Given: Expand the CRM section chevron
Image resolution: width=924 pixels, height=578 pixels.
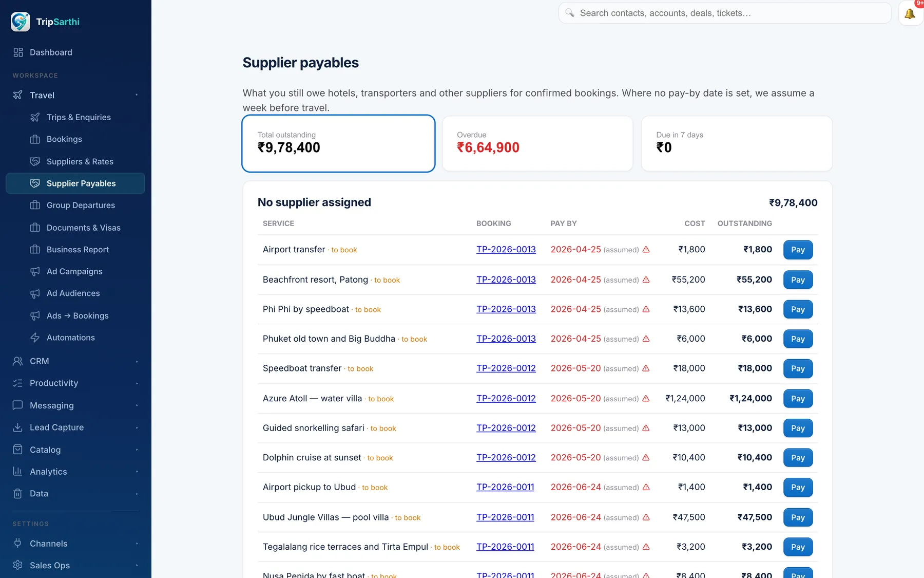Looking at the screenshot, I should [x=137, y=361].
